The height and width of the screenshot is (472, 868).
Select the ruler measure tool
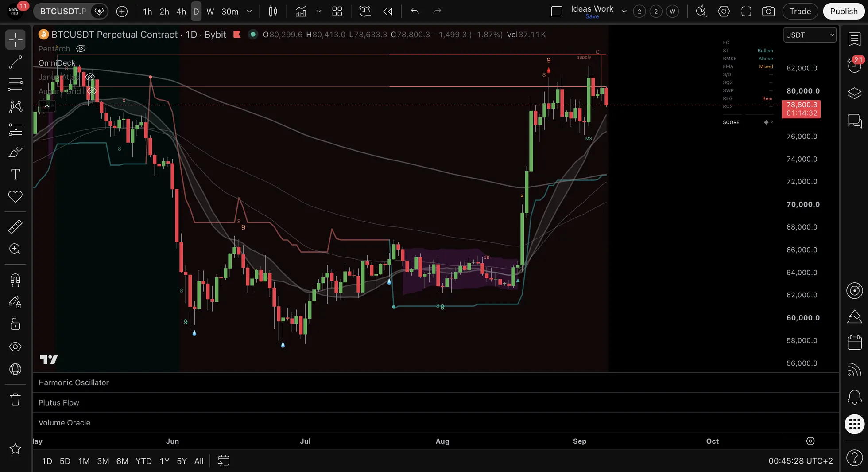[15, 227]
